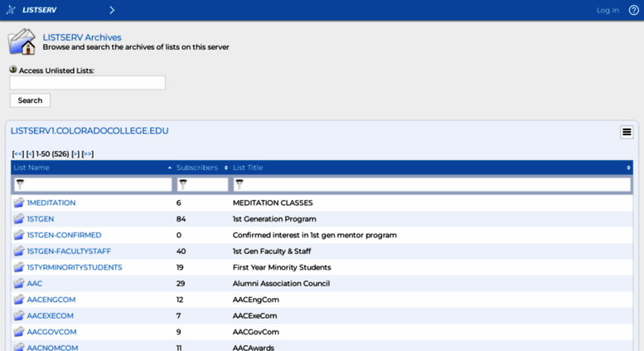Open LISTSERV1.COLORADOCOLLEGE.EDU link

coord(90,131)
